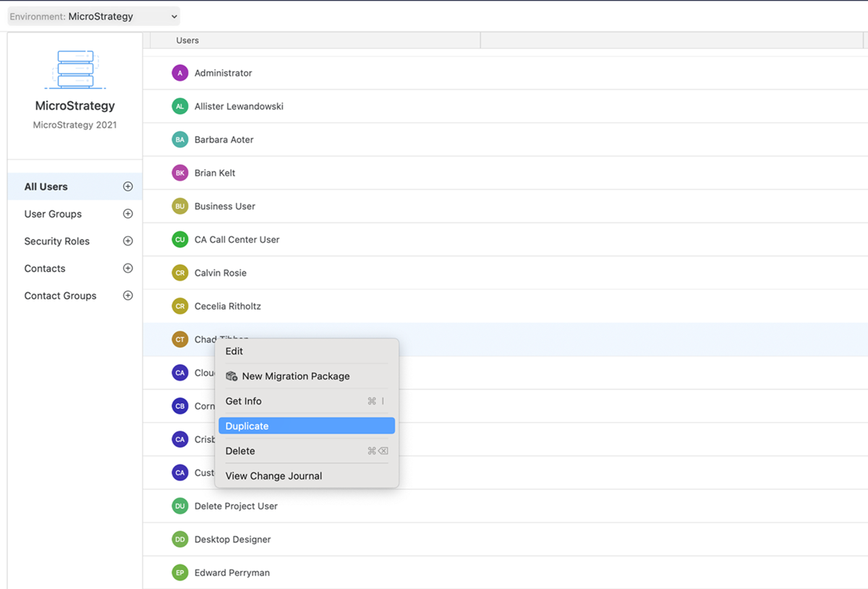Click the plus icon next to Contact Groups
This screenshot has height=589, width=868.
click(x=128, y=296)
